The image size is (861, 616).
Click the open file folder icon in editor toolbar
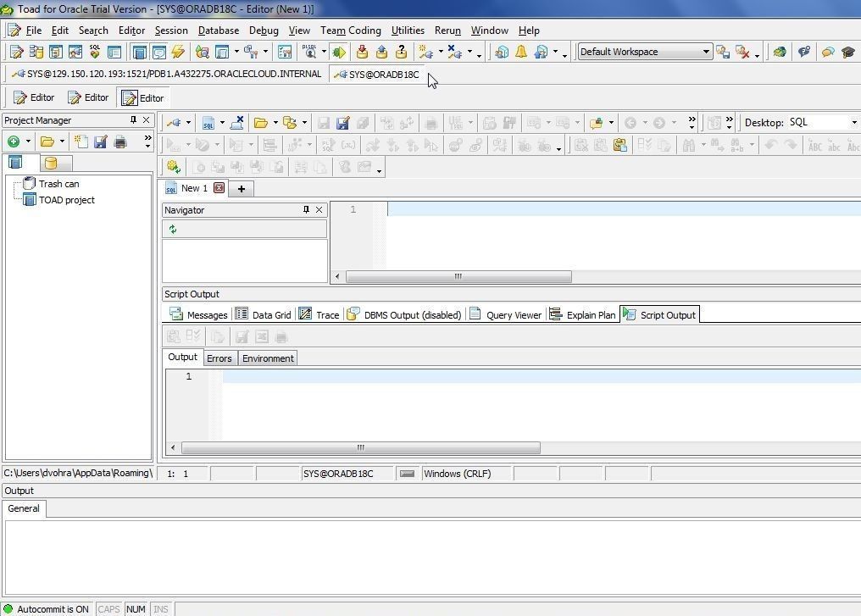click(x=261, y=123)
